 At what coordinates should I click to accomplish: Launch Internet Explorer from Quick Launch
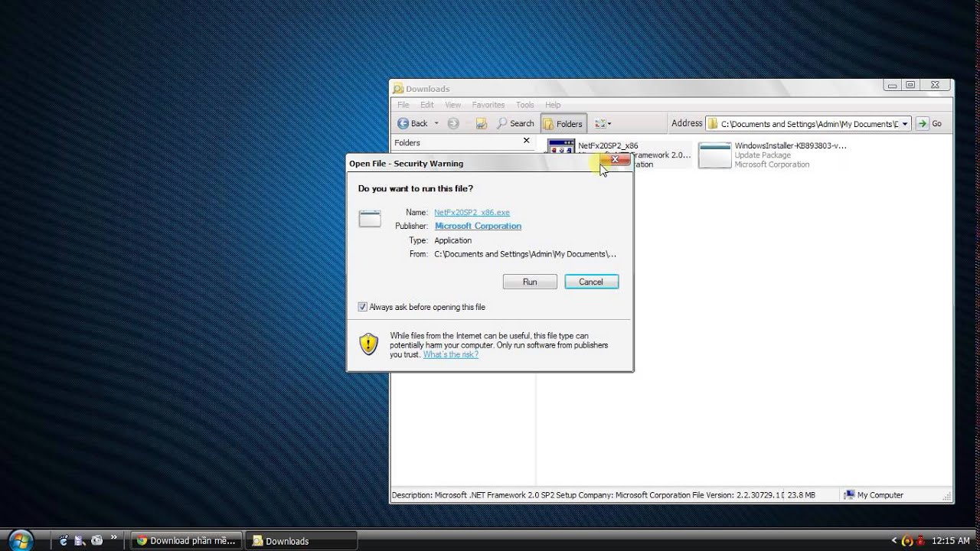(64, 540)
